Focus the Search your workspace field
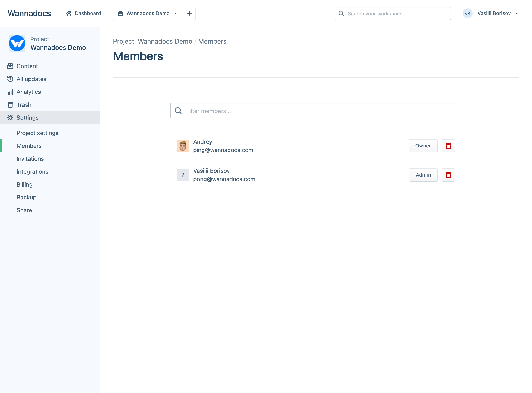 tap(393, 13)
